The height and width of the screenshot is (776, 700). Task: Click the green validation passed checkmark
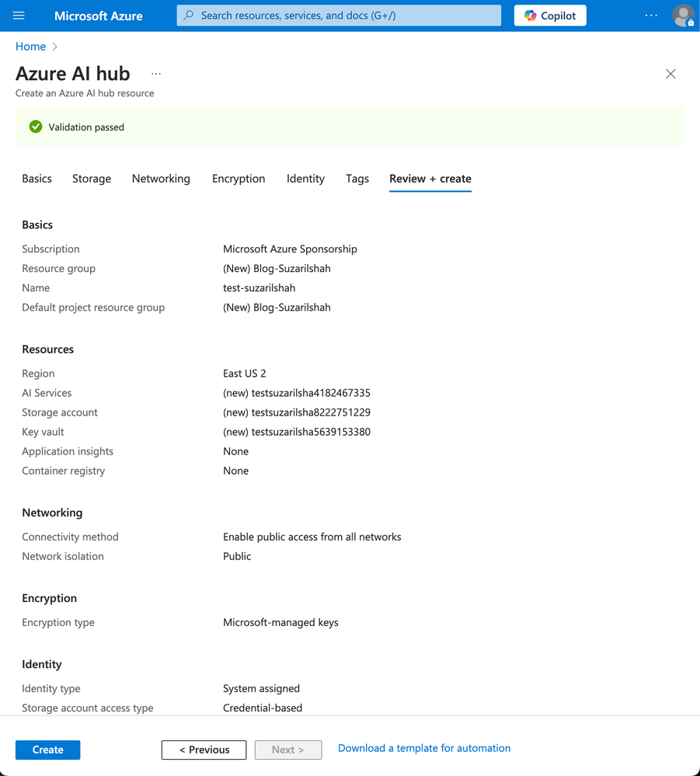(x=36, y=127)
